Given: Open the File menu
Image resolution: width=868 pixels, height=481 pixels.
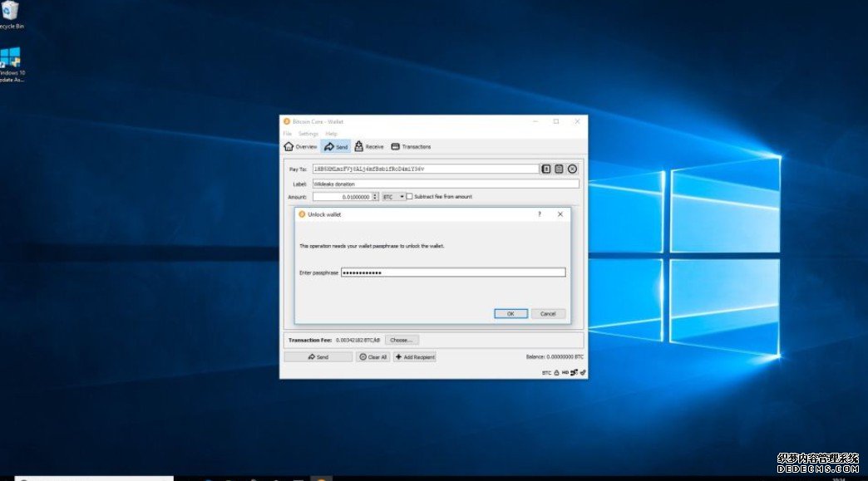Looking at the screenshot, I should (287, 134).
